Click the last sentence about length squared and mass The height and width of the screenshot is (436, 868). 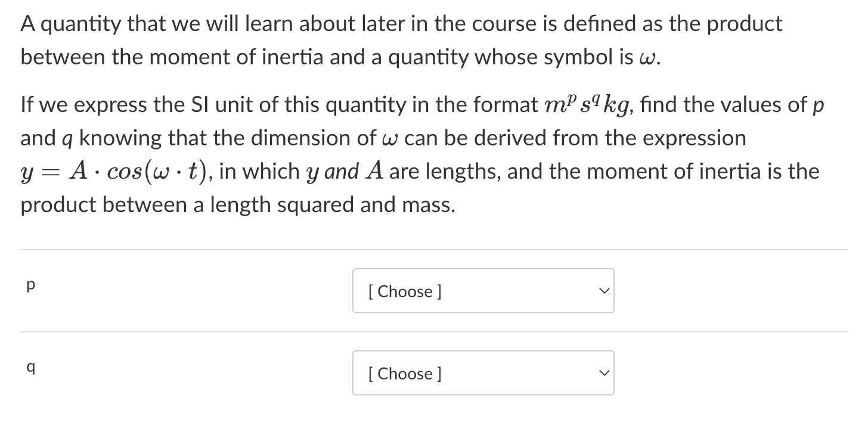(x=238, y=204)
